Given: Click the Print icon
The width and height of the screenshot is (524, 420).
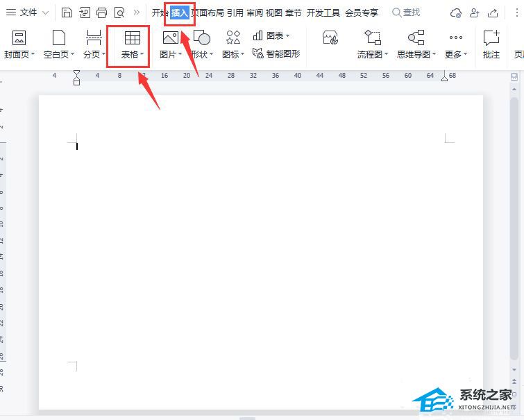Looking at the screenshot, I should click(x=101, y=12).
